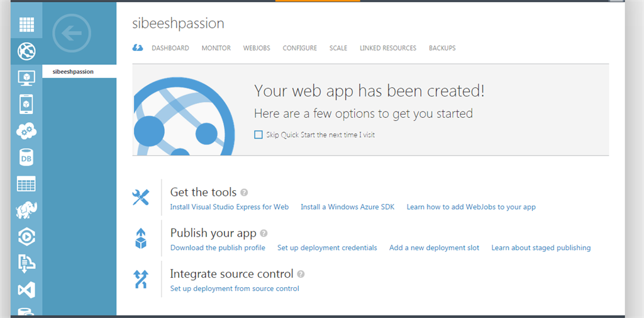
Task: Tick Skip Quick Start checkbox
Action: [x=258, y=135]
